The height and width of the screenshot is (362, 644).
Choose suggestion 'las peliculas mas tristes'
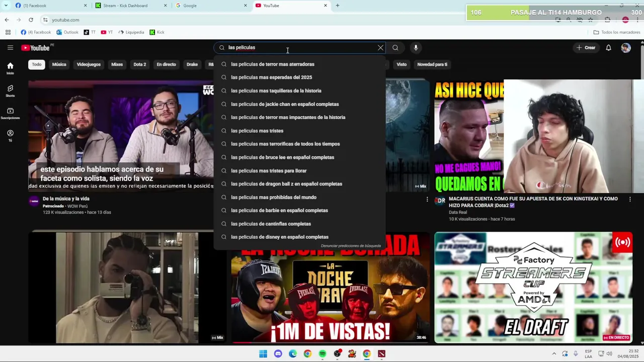(x=300, y=131)
